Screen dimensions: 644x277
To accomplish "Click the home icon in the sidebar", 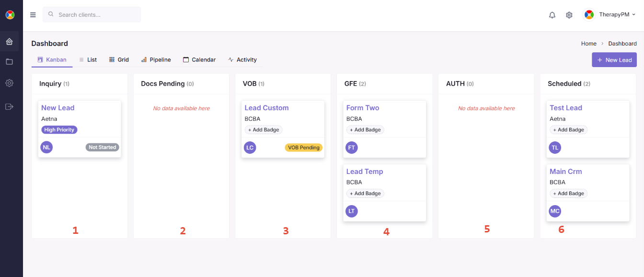I will pos(9,42).
